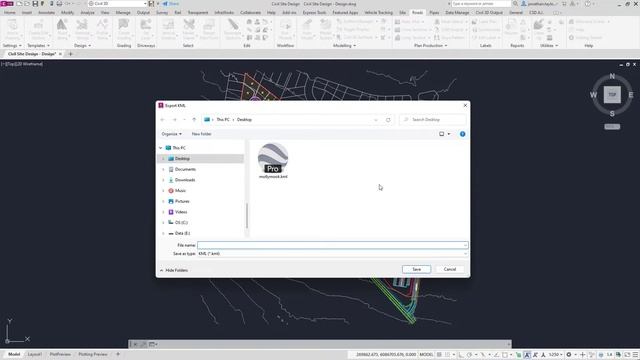640x360 pixels.
Task: Select Pictures in navigation tree
Action: [x=182, y=201]
